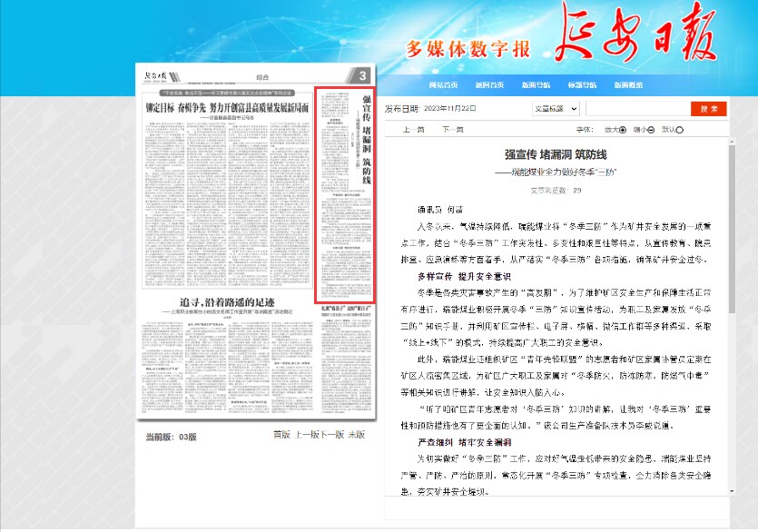Click the article panel scrollbar thumb
Image resolution: width=758 pixels, height=532 pixels.
pos(732,228)
